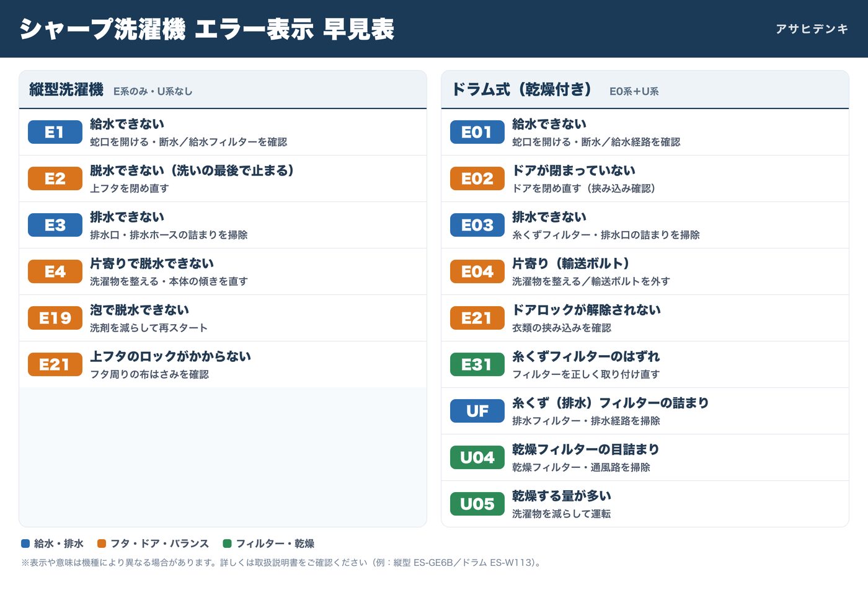Click ドアが閉まっていない title
The image size is (868, 590).
click(x=573, y=170)
